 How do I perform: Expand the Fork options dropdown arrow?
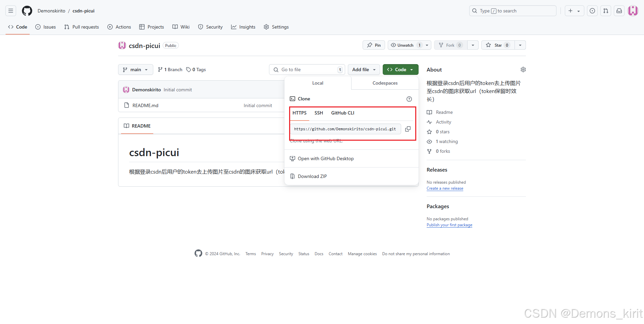point(473,45)
